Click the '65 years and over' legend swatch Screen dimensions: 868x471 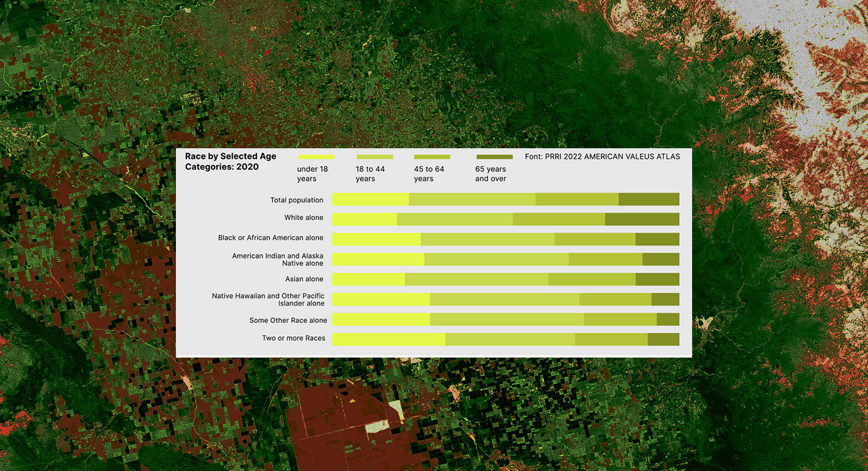(495, 157)
